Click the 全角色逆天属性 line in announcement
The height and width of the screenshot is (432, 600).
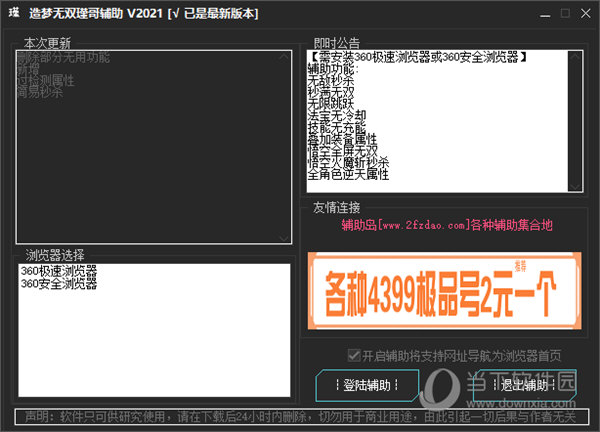coord(349,174)
